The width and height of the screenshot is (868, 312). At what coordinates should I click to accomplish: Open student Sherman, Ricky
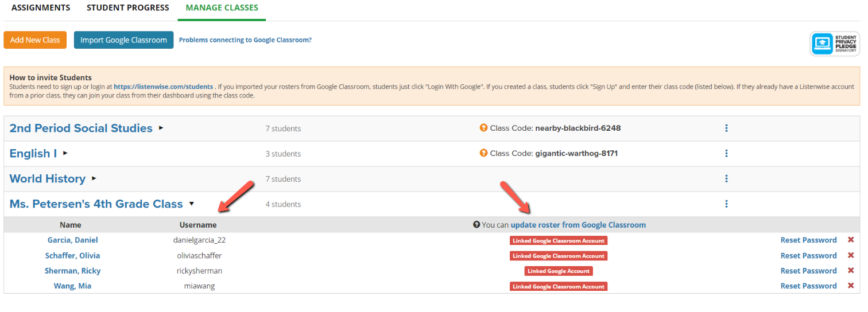point(72,271)
